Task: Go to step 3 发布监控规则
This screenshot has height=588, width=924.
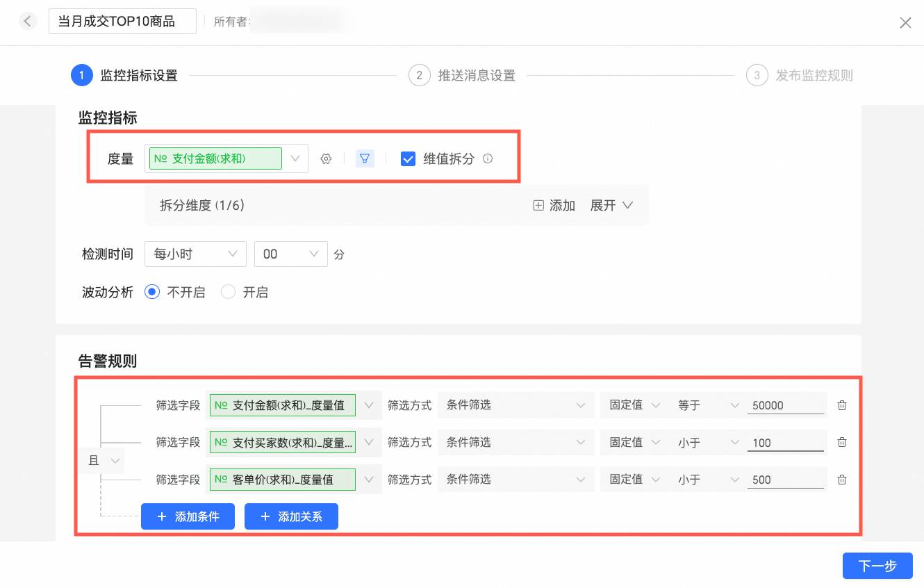Action: (800, 75)
